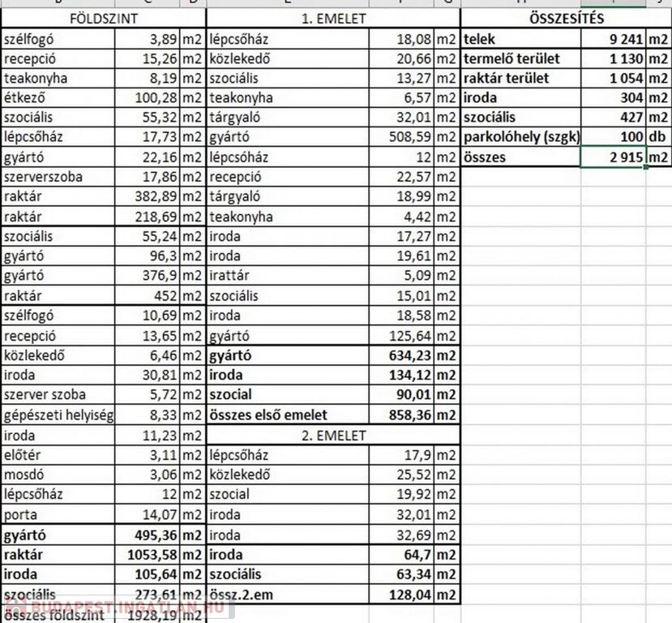Image resolution: width=672 pixels, height=623 pixels.
Task: Click the telek label cell
Action: [x=520, y=39]
